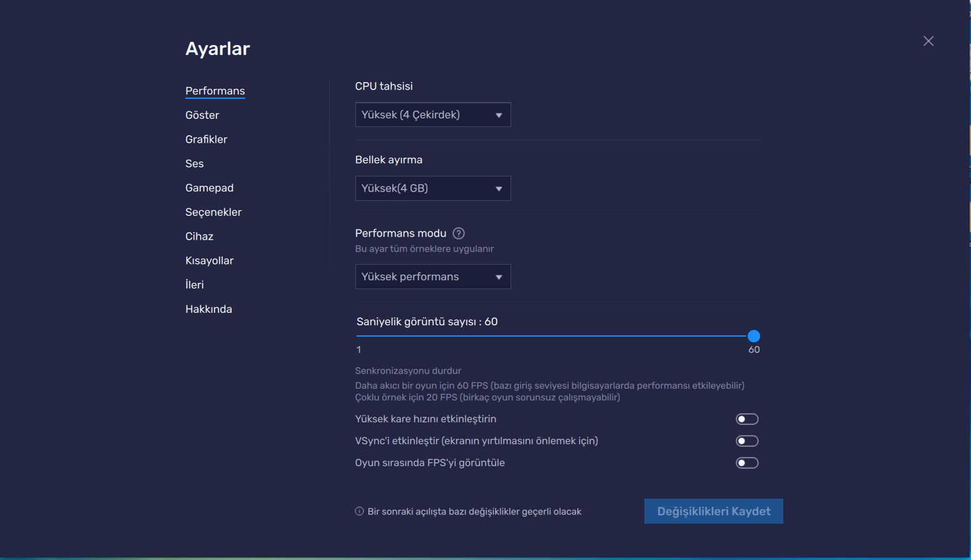The width and height of the screenshot is (971, 560).
Task: Click the Performans modu help icon
Action: click(x=459, y=233)
